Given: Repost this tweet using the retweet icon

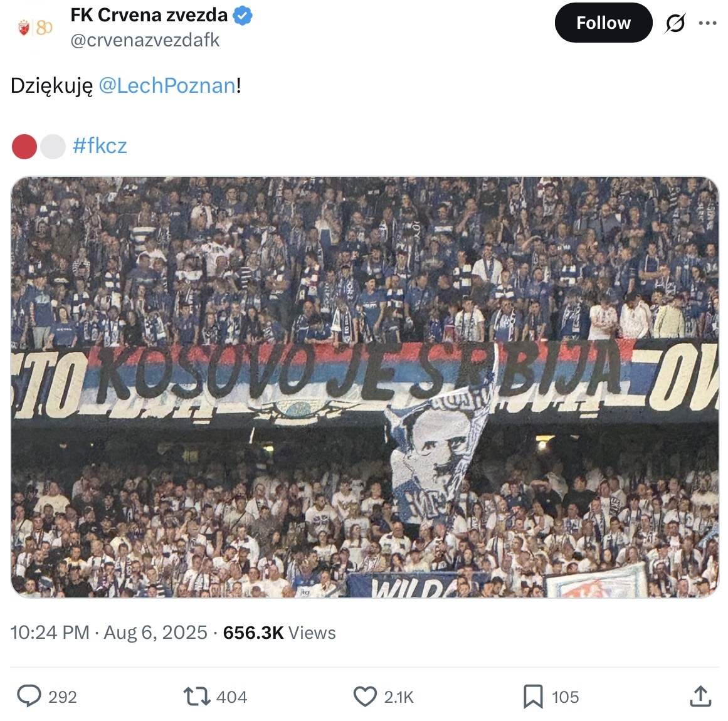Looking at the screenshot, I should [x=196, y=696].
